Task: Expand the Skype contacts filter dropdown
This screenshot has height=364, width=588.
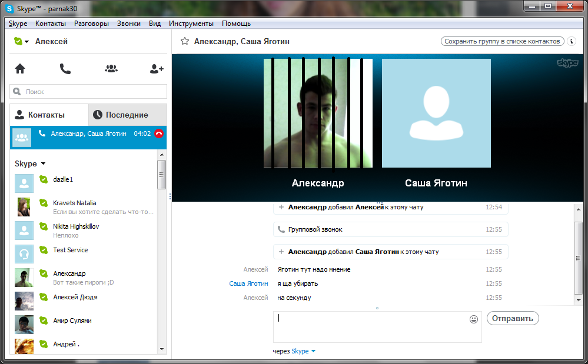Action: 43,163
